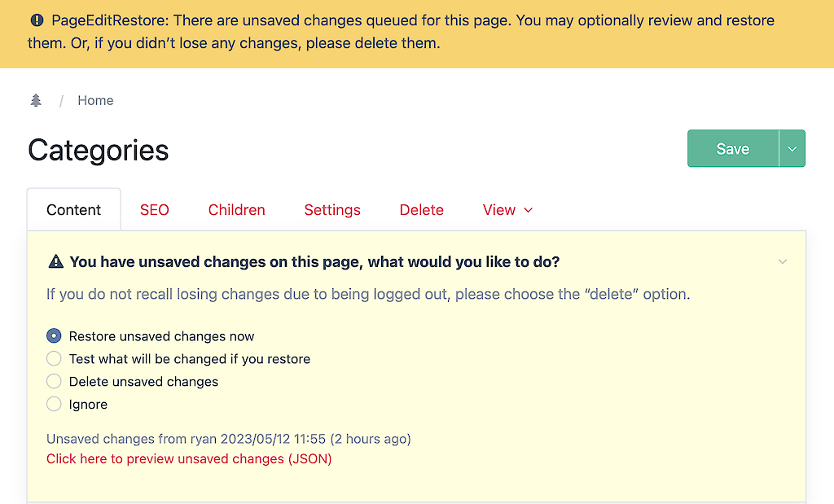Click the 'Unsaved changes from ryan' timestamp text

click(x=229, y=439)
